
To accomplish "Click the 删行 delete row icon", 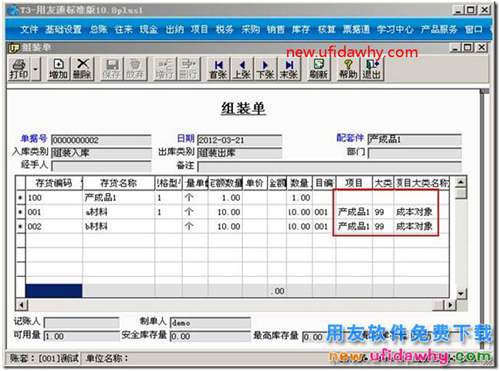I will 188,69.
